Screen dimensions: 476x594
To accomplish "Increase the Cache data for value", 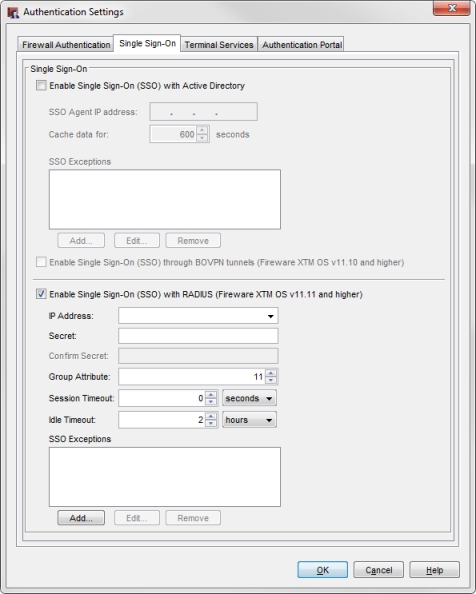I will point(203,130).
